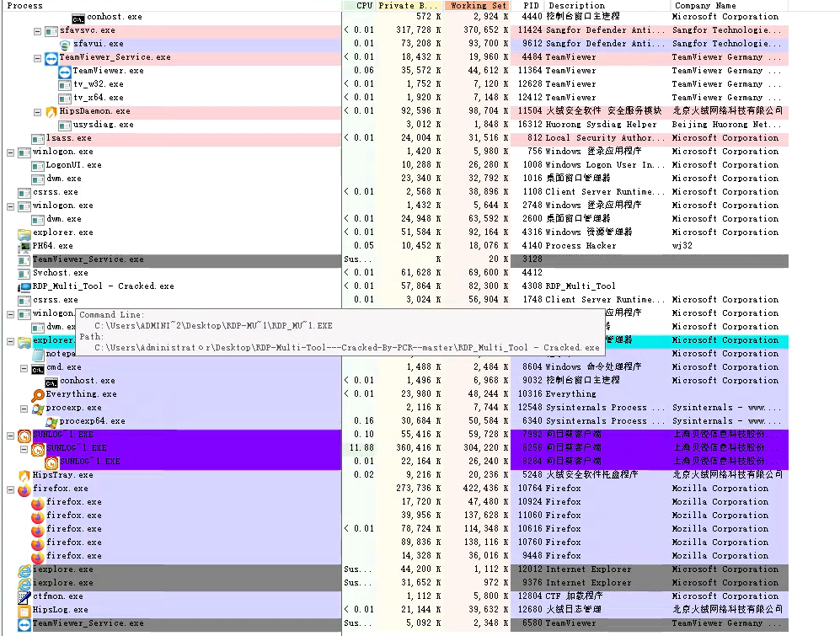Viewport: 840px width, 636px height.
Task: Collapse the procexp.exe child processes
Action: [24, 408]
